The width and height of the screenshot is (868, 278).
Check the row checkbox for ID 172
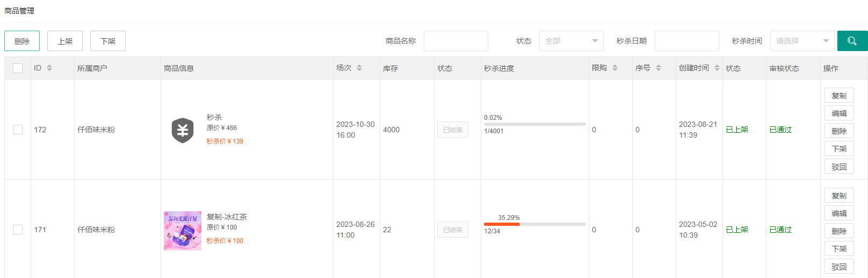(x=18, y=130)
